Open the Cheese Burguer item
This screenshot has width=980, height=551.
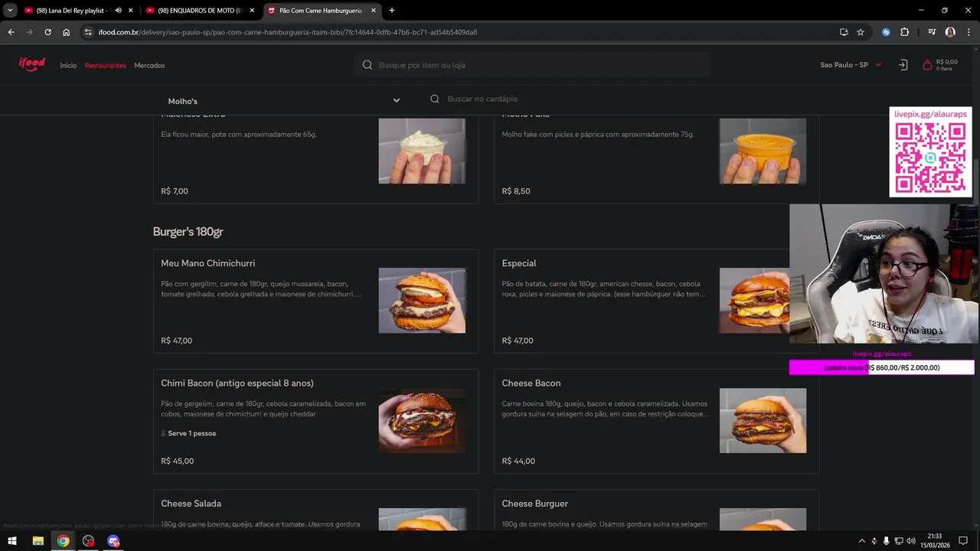click(x=656, y=510)
